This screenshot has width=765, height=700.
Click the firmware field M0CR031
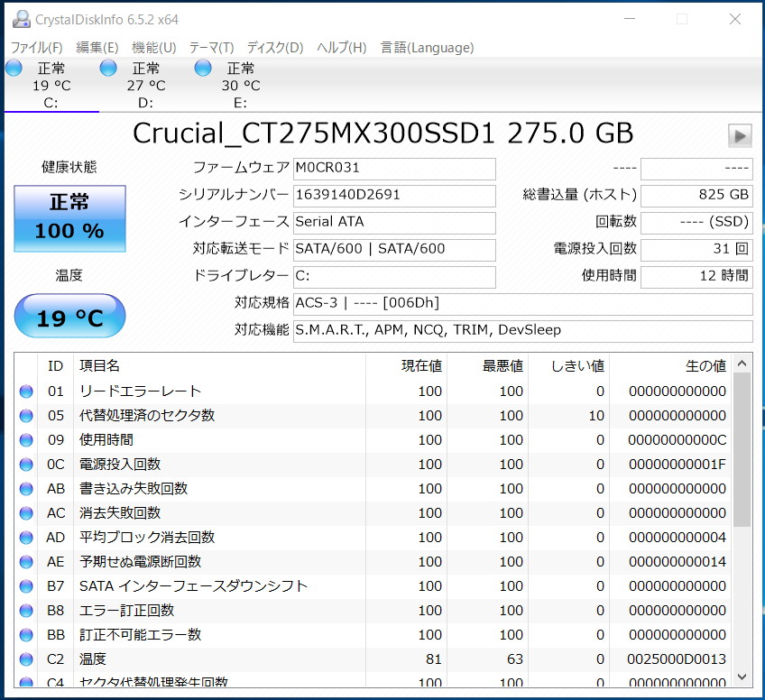pyautogui.click(x=394, y=169)
